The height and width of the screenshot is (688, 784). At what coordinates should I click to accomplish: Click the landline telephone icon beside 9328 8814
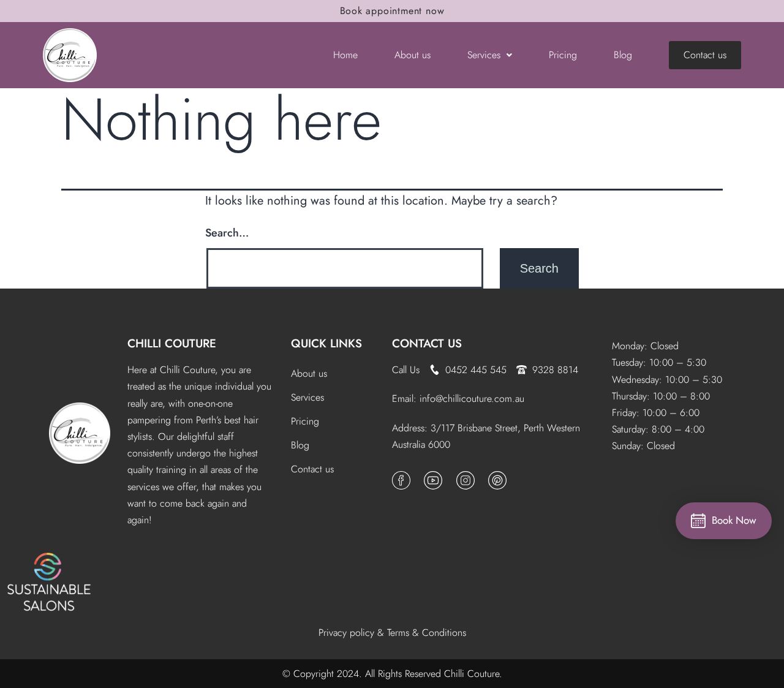point(521,369)
